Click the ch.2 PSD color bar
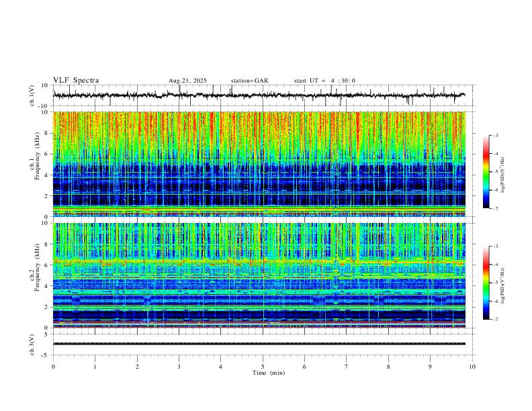 click(486, 283)
